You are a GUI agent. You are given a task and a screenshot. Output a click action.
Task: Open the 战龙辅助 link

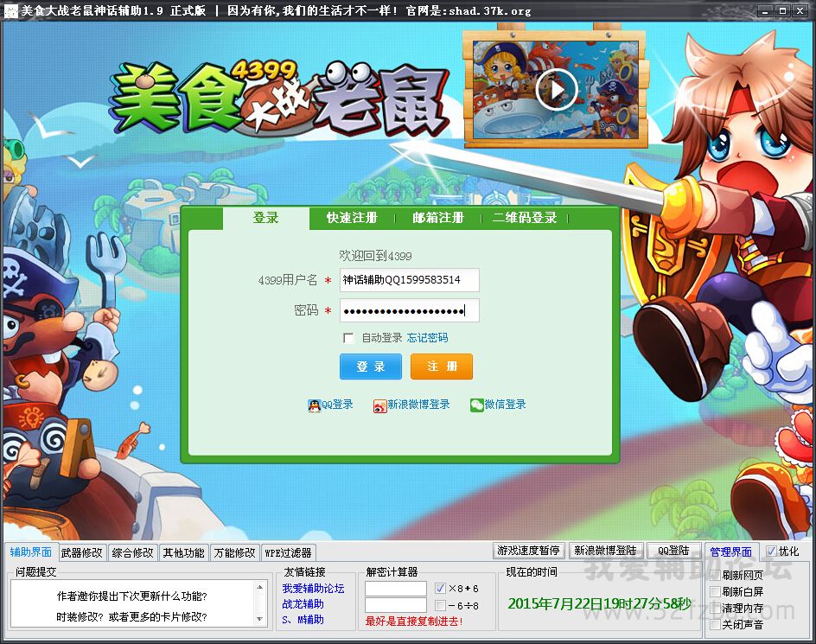[x=303, y=604]
